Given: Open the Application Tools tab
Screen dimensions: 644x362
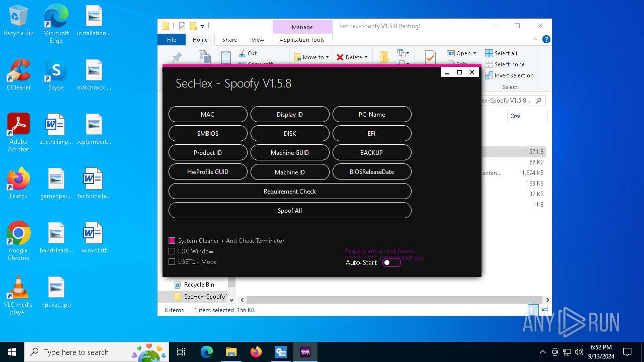Looking at the screenshot, I should (302, 40).
